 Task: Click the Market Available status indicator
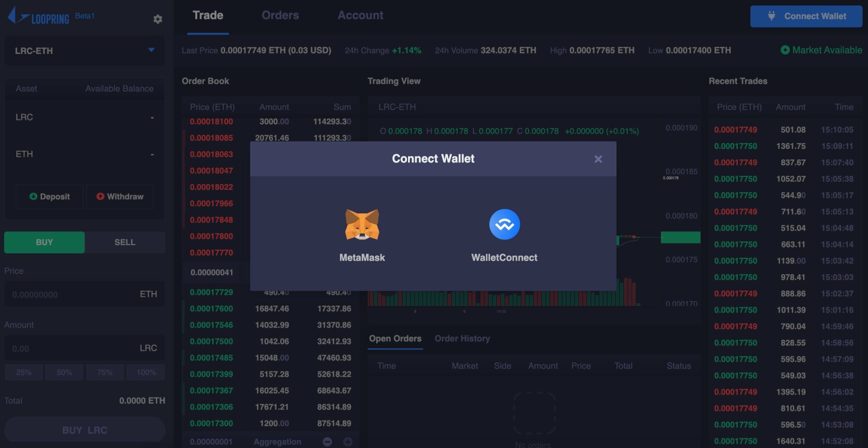821,50
